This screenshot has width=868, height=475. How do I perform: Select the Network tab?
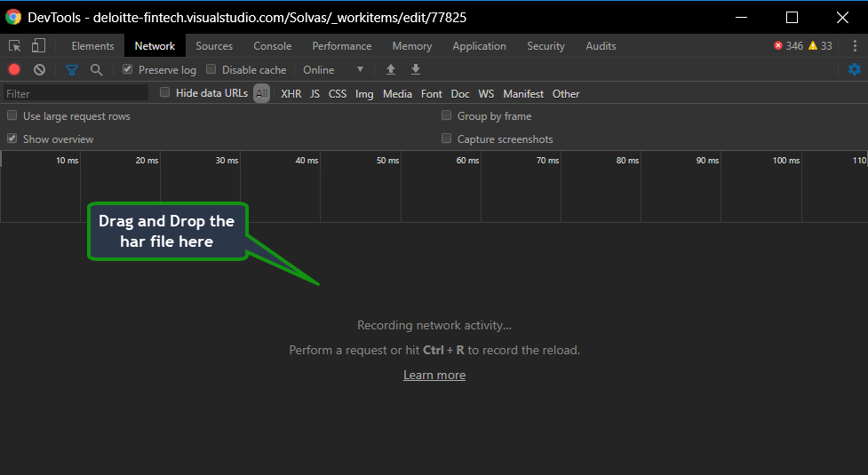[155, 46]
